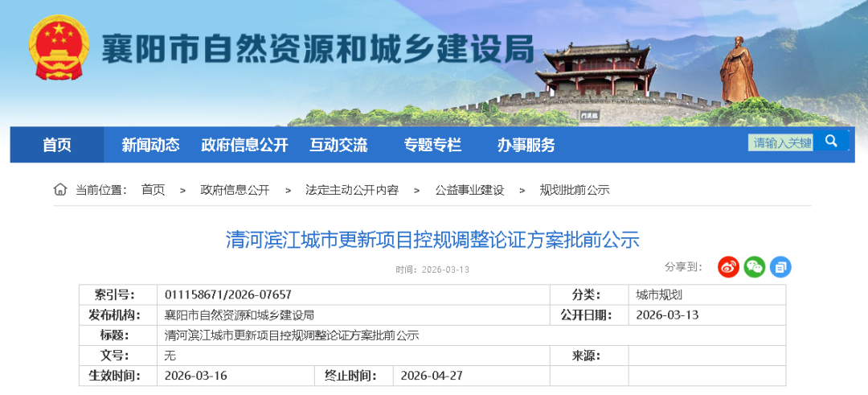Click the national emblem logo
Image resolution: width=868 pixels, height=395 pixels.
pyautogui.click(x=56, y=48)
